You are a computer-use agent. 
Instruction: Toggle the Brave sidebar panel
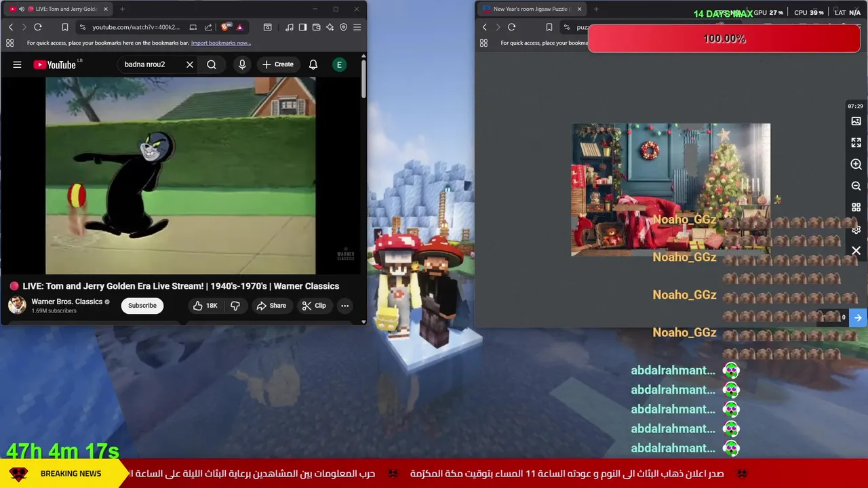302,27
